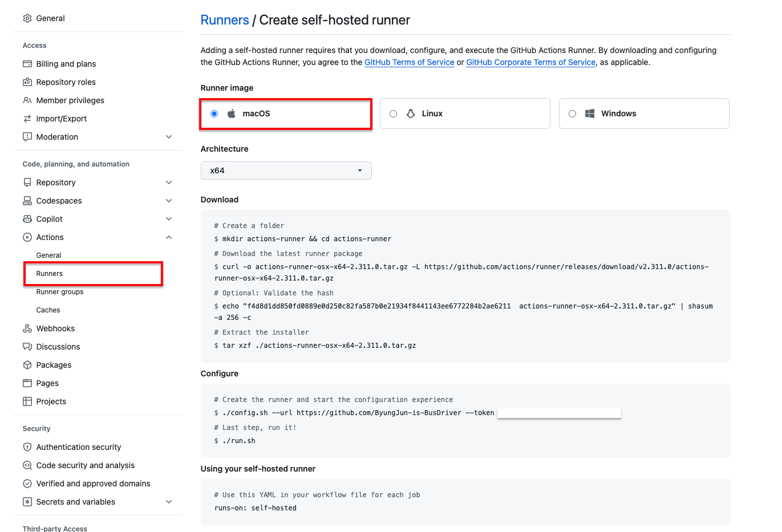Open Repository roles settings link
Screen dimensions: 782x532
[66, 82]
